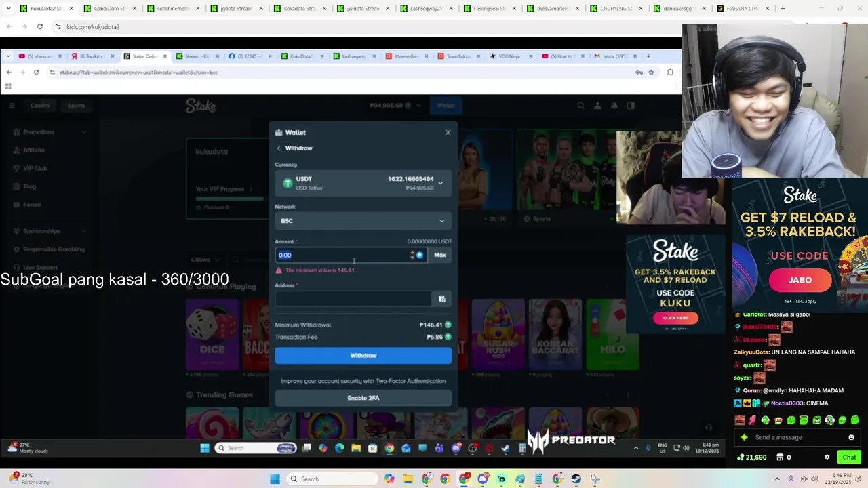
Task: Open the Dice game thumbnail
Action: 212,335
